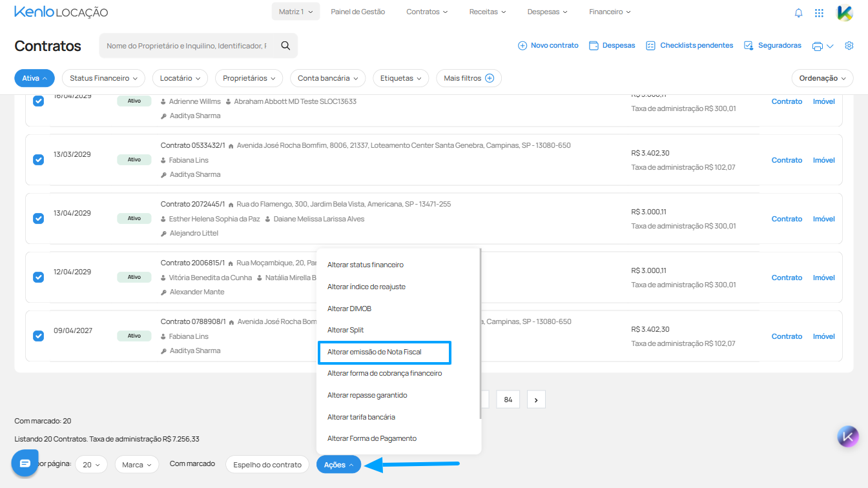Viewport: 868px width, 488px height.
Task: Click the printer icon
Action: [818, 46]
